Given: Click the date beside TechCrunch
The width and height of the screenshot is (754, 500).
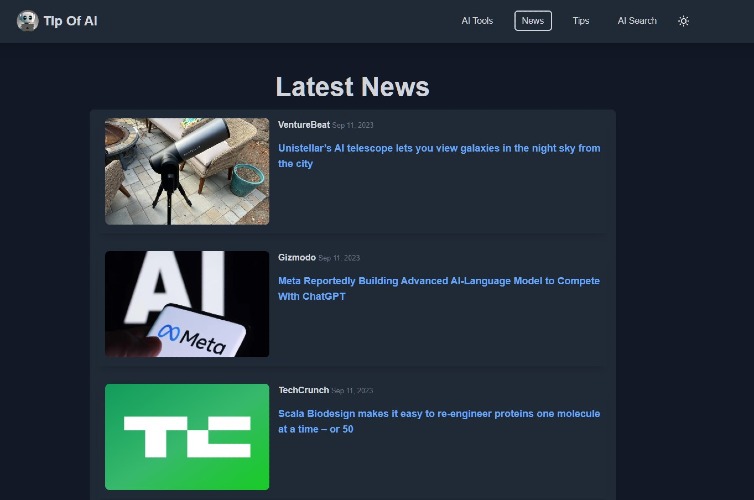Looking at the screenshot, I should [x=352, y=390].
